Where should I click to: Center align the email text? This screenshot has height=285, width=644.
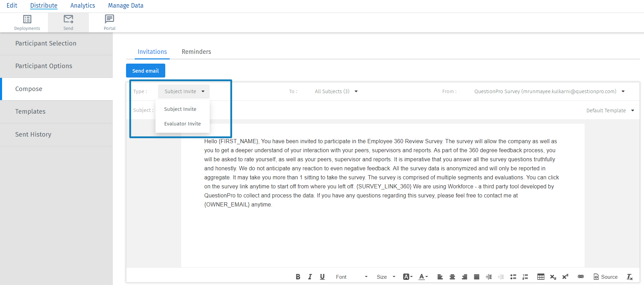click(x=452, y=277)
